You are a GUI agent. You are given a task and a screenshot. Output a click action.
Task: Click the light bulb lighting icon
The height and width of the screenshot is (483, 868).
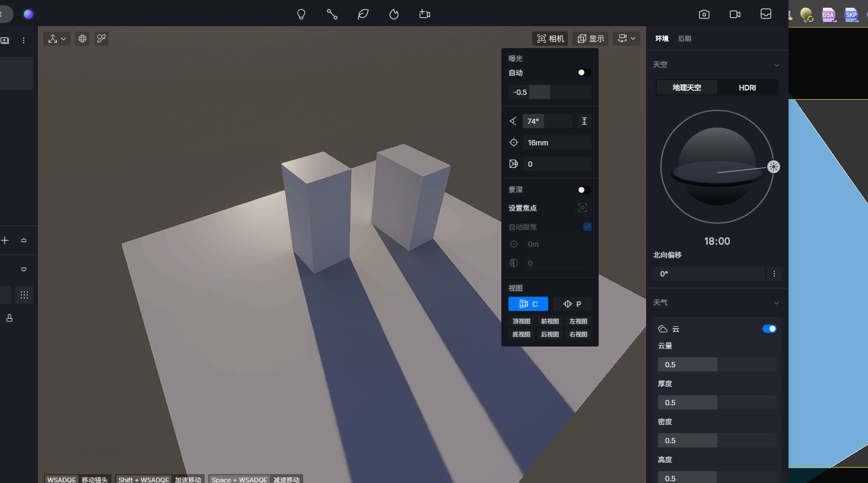[x=301, y=14]
